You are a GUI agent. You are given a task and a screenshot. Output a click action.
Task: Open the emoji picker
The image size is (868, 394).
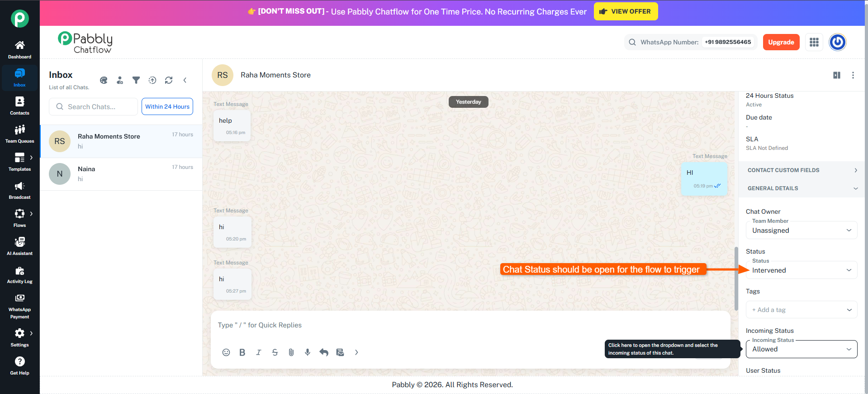tap(226, 352)
